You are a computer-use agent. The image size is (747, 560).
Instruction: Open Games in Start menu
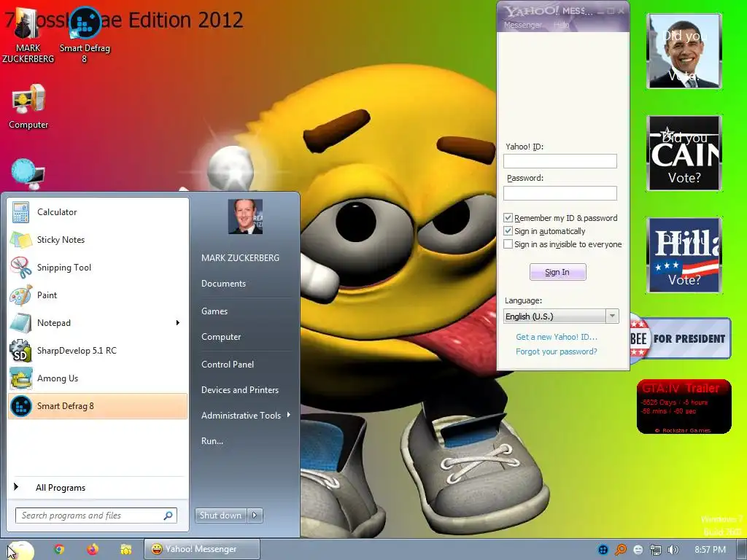click(x=214, y=311)
